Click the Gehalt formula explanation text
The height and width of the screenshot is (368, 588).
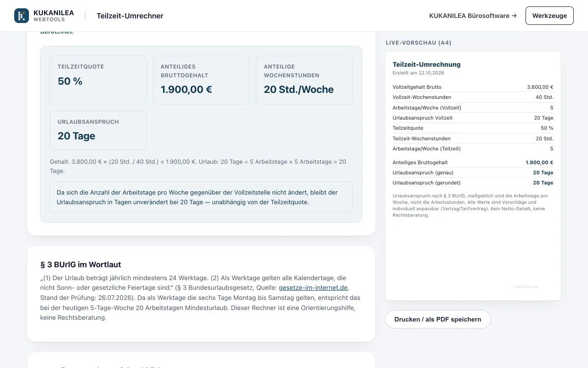pyautogui.click(x=198, y=166)
